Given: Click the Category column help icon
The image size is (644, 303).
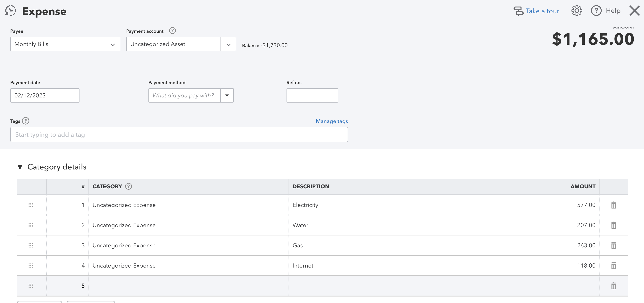Looking at the screenshot, I should (128, 186).
